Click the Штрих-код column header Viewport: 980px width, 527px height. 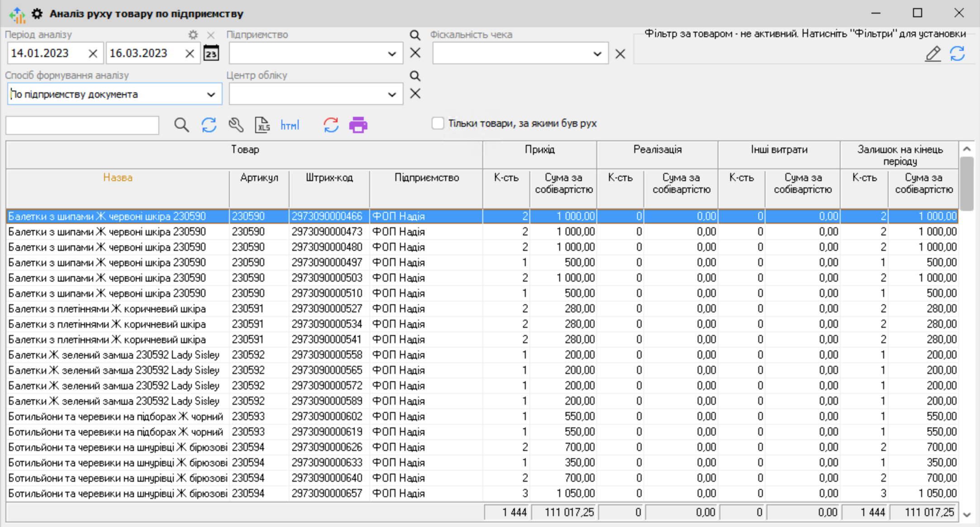click(329, 178)
